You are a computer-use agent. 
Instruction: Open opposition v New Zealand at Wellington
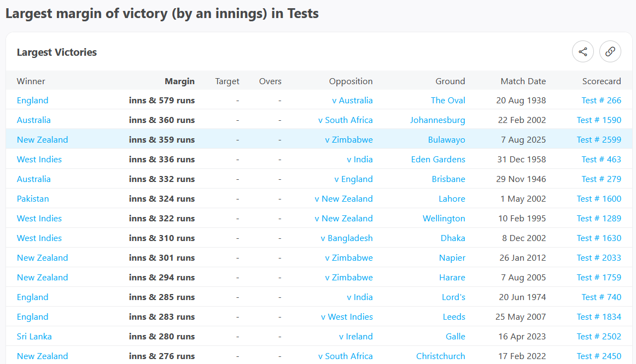[x=343, y=219]
